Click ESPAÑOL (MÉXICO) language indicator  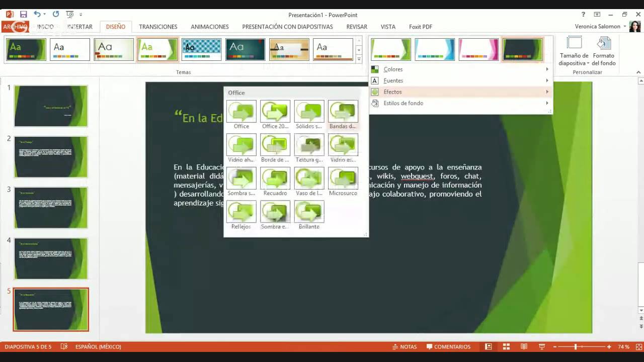click(98, 346)
